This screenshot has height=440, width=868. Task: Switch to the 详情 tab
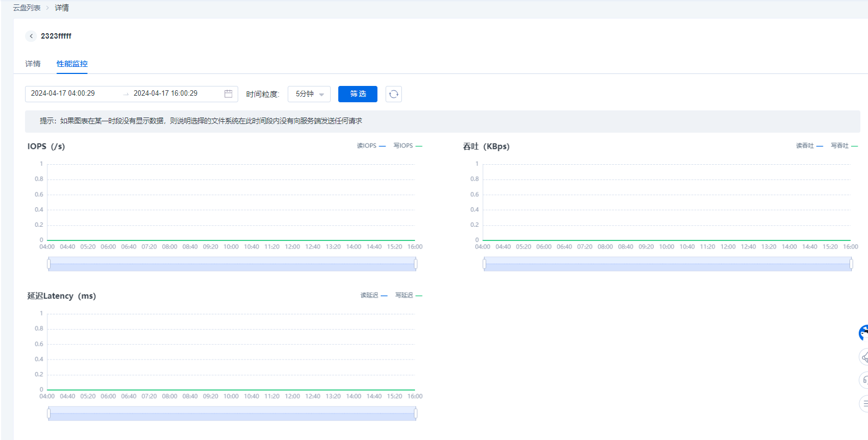(33, 64)
